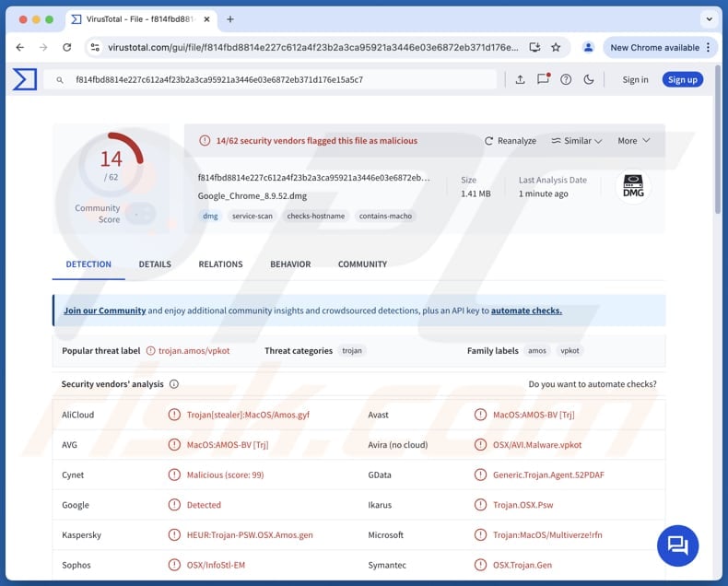Viewport: 728px width, 586px height.
Task: Click file name Google_Chrome_8.9.52.dmg
Action: (x=252, y=196)
